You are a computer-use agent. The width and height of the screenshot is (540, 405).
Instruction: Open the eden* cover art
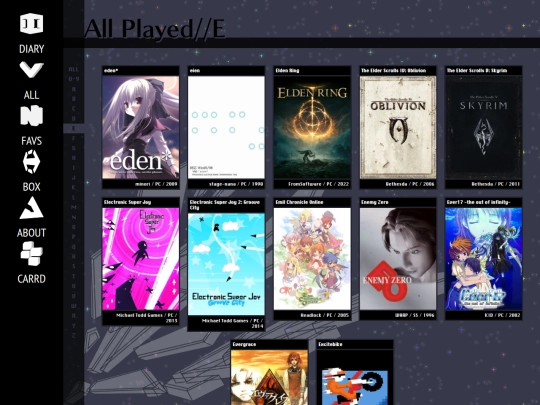click(x=141, y=127)
